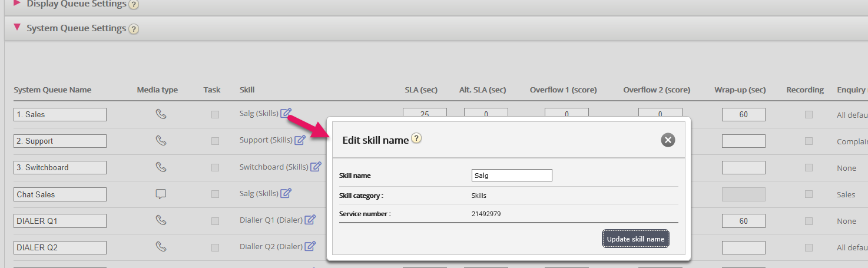Collapse the System Queue Settings section
The width and height of the screenshot is (868, 268).
[17, 28]
